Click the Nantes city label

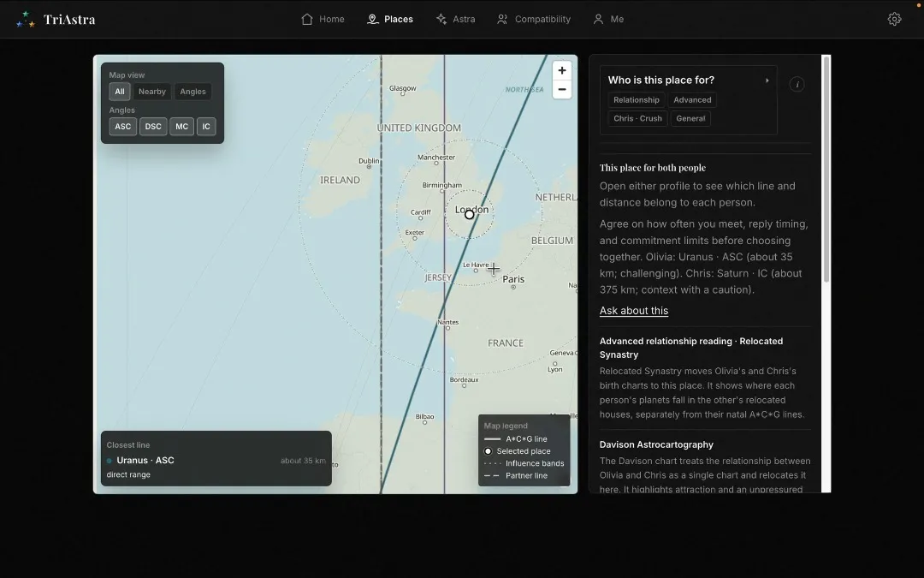pyautogui.click(x=447, y=321)
